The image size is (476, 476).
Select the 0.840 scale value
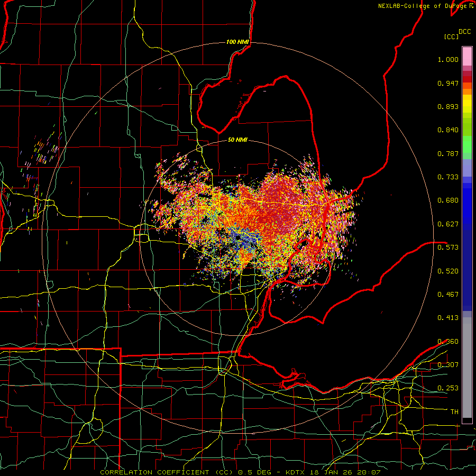click(x=448, y=130)
